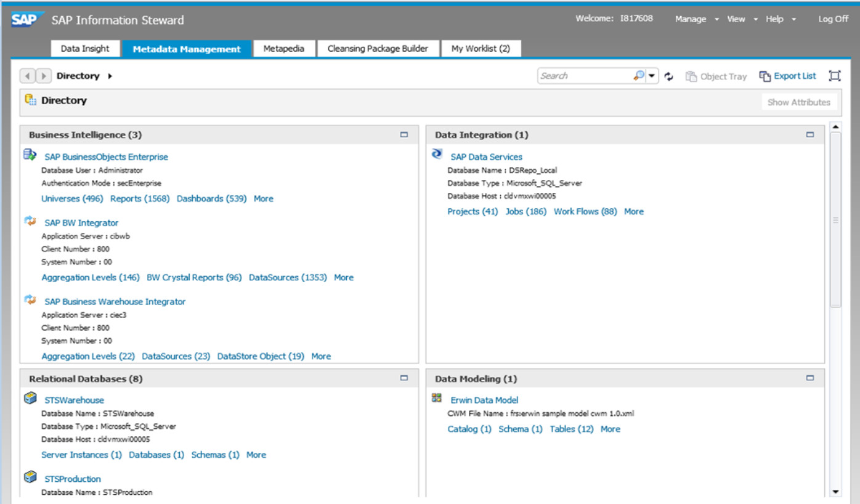The width and height of the screenshot is (860, 504).
Task: Open the SAP BW Integrator link
Action: click(81, 223)
